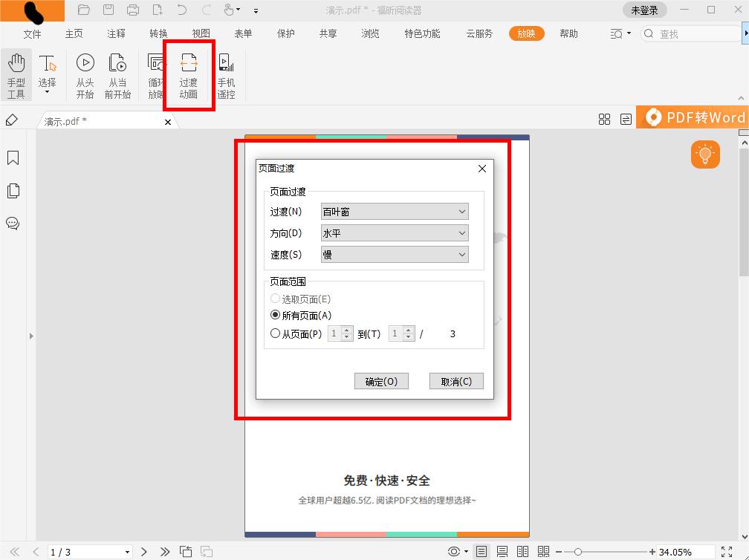Enable 循环放映 loop playback
The image size is (749, 560).
tap(155, 72)
